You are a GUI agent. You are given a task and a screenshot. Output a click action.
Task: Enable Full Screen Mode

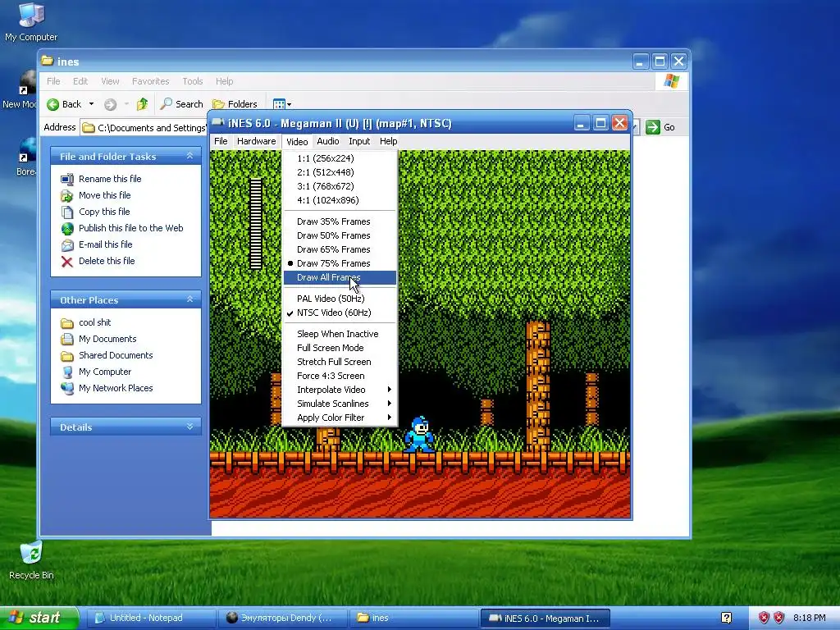click(340, 348)
